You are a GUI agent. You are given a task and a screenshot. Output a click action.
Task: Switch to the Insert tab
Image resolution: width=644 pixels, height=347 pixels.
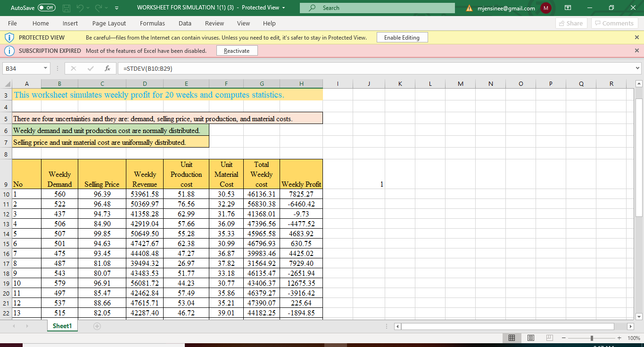point(70,23)
